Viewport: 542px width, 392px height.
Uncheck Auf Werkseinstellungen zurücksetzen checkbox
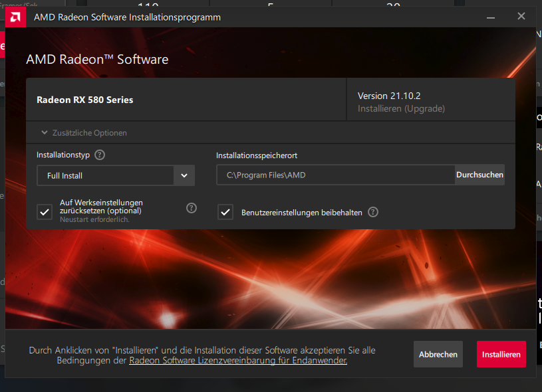(45, 212)
